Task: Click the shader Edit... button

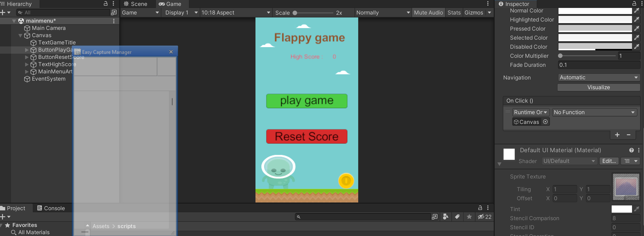Action: (609, 161)
